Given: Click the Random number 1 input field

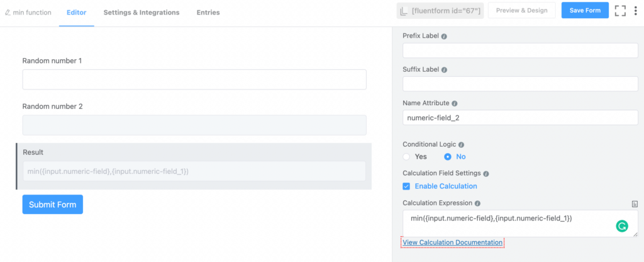Looking at the screenshot, I should click(194, 79).
